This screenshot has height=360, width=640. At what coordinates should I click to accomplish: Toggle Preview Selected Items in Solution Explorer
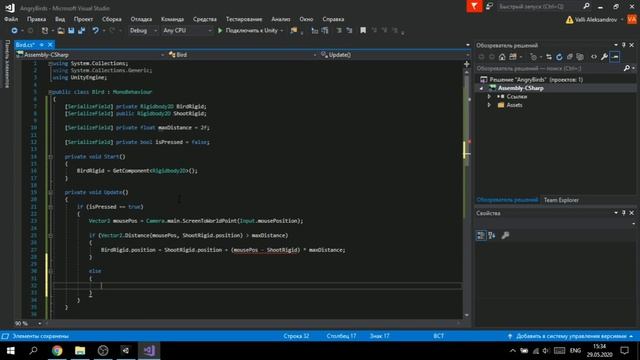(x=615, y=57)
